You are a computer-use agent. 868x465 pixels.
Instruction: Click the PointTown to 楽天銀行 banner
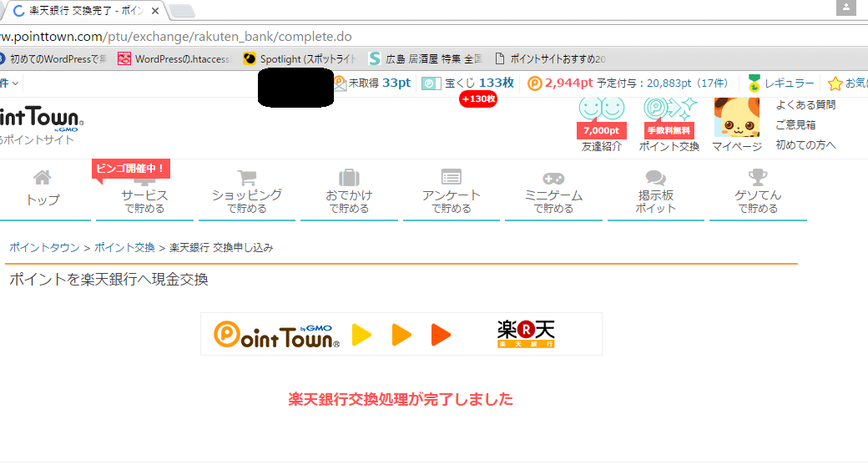click(x=401, y=334)
